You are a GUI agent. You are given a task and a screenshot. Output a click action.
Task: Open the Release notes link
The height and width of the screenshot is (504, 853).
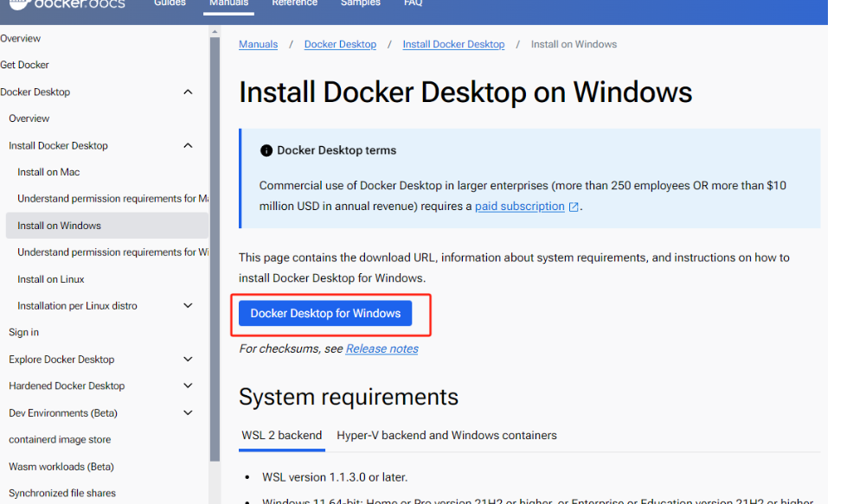click(382, 349)
